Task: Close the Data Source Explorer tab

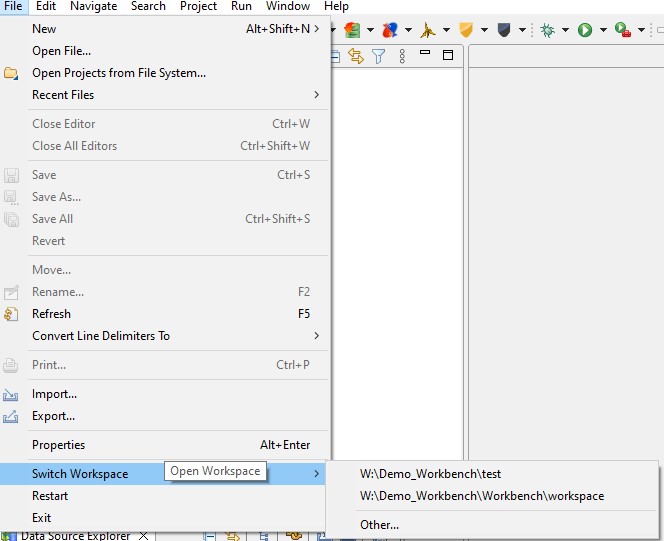Action: point(144,536)
